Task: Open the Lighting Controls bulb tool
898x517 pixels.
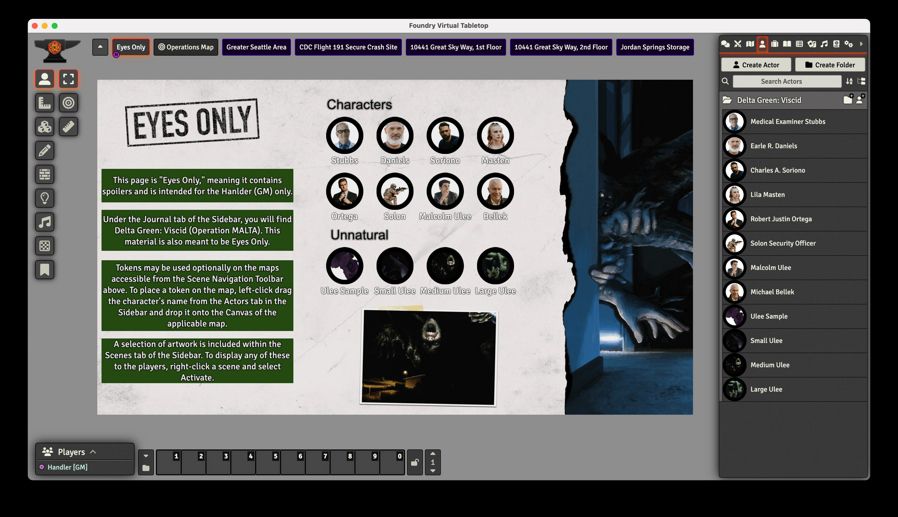Action: 45,198
